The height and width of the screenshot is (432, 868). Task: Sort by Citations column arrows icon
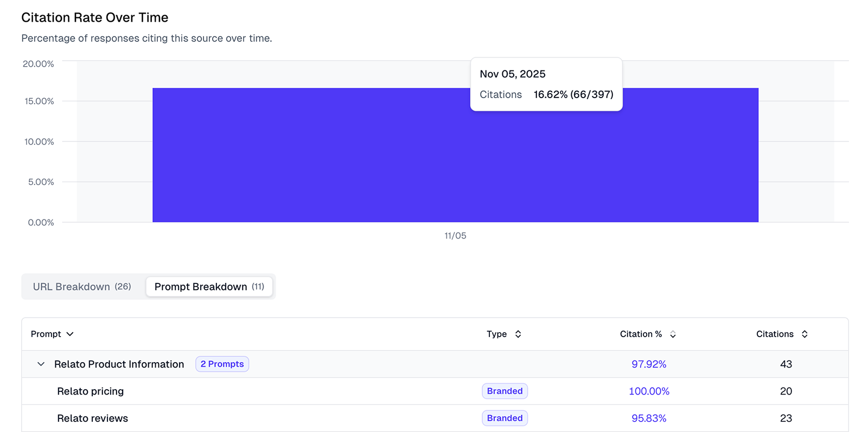point(805,334)
